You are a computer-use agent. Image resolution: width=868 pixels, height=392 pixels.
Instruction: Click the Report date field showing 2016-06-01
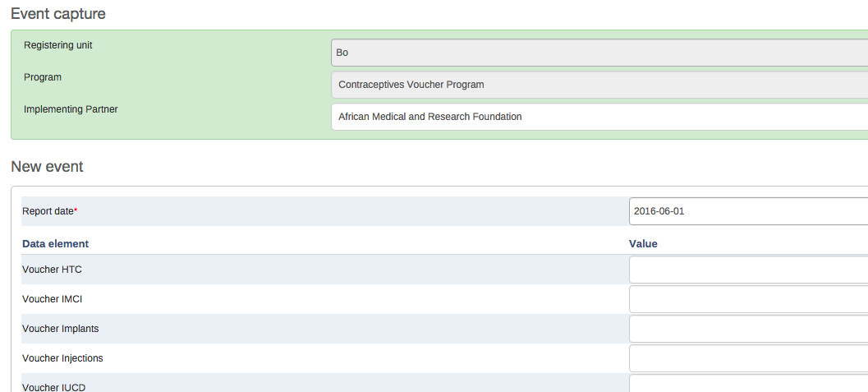(747, 211)
